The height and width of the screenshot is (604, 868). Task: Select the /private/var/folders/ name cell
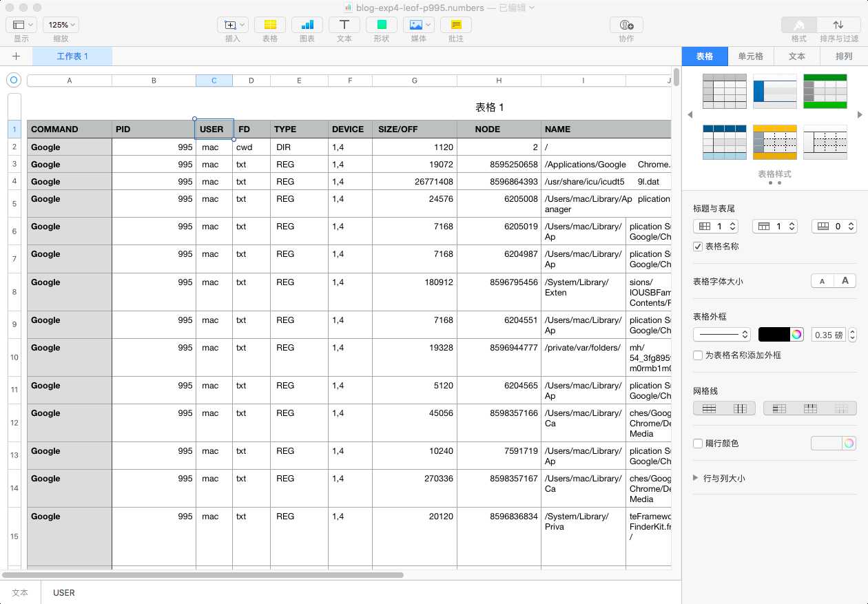click(583, 357)
